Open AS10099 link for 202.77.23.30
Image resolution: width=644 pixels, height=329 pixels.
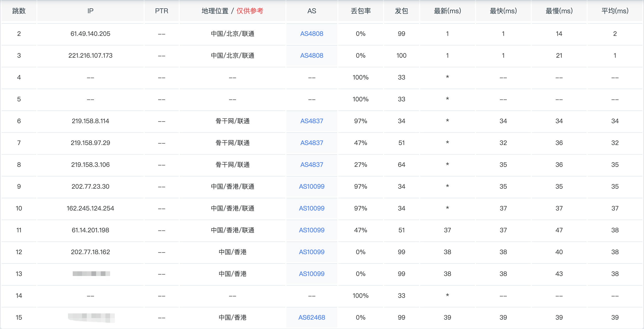point(312,187)
